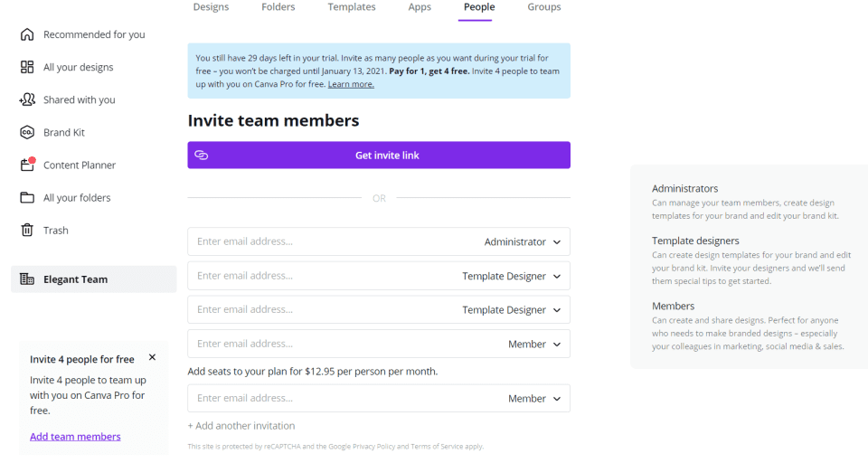This screenshot has width=868, height=463.
Task: Switch to the Groups tab
Action: pos(544,7)
